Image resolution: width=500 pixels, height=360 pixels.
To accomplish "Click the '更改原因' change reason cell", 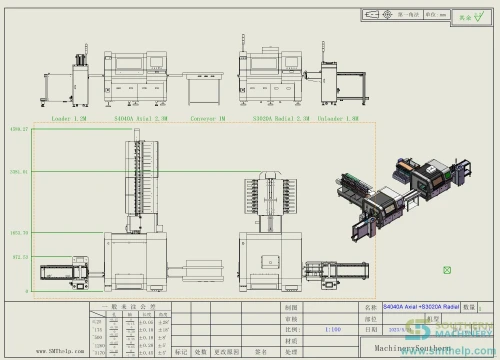I will pos(226,352).
